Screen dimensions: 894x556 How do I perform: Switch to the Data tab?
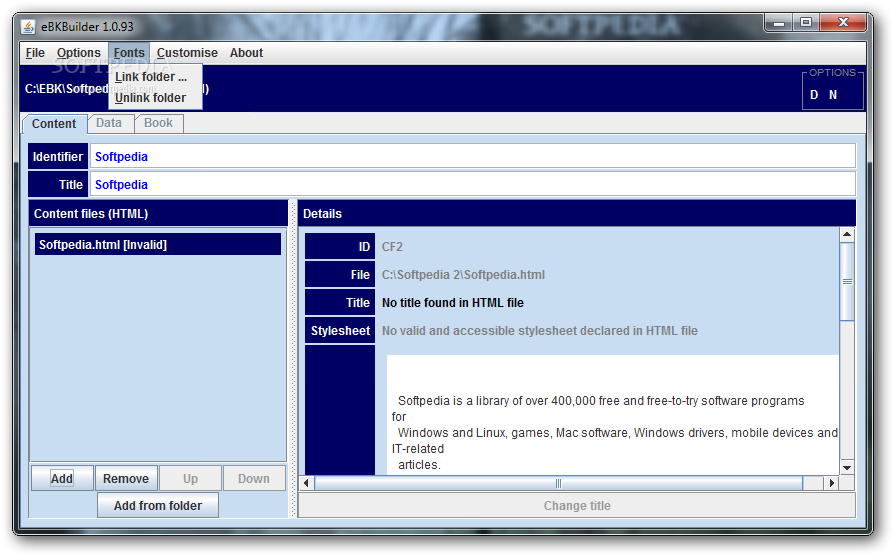pyautogui.click(x=109, y=123)
